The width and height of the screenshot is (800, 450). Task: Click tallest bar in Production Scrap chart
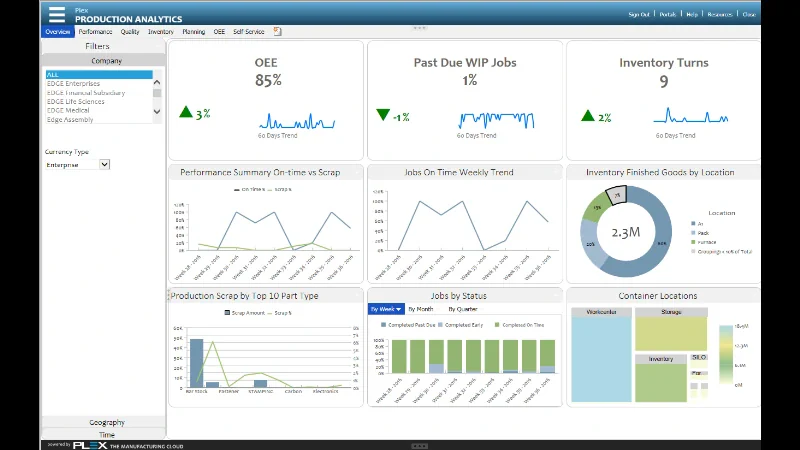[x=196, y=363]
